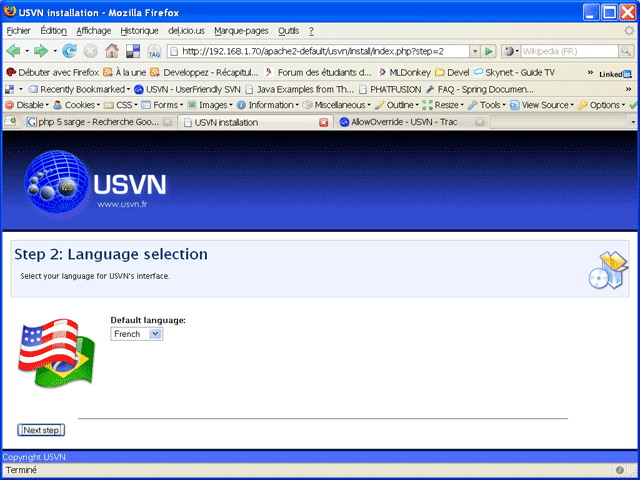The image size is (640, 480).
Task: Go to the Home page icon
Action: 112,51
